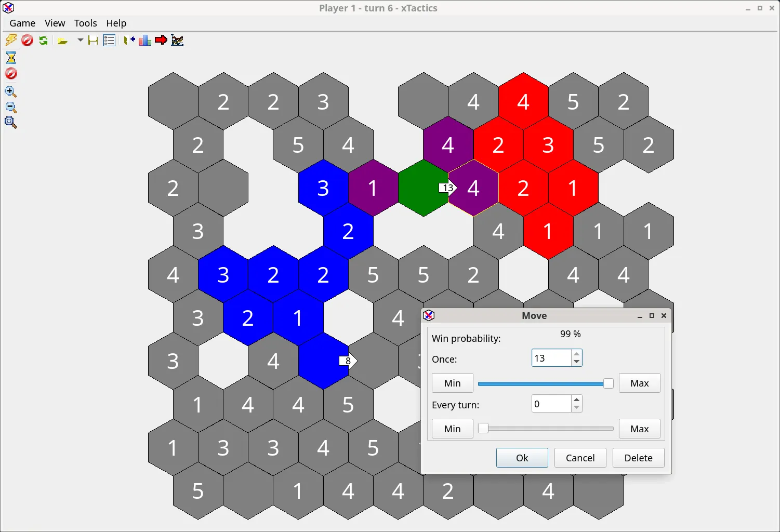Click the yellow lightning bolt toolbar icon

[11, 40]
